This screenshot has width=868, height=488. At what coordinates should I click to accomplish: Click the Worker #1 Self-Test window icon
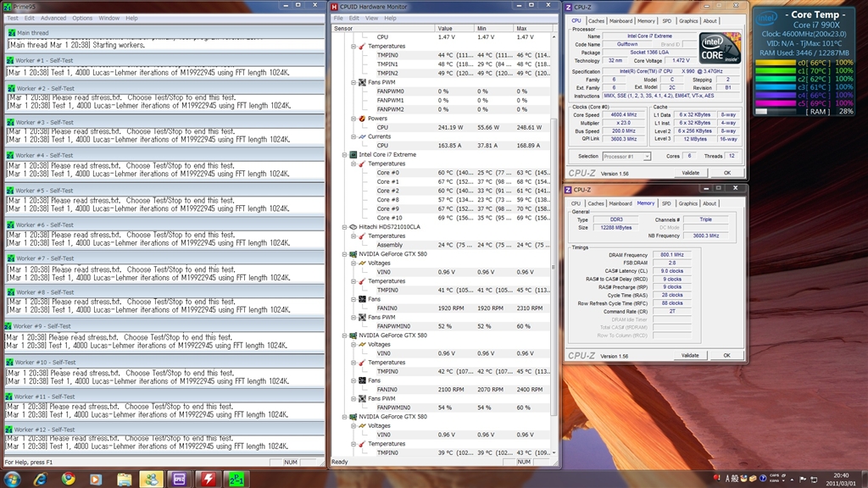(10, 61)
